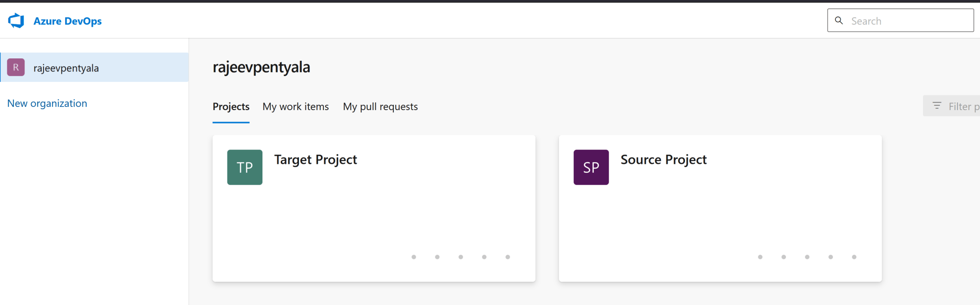Click the R avatar for rajeevpentyala
Screen dimensions: 980x305
[x=16, y=67]
